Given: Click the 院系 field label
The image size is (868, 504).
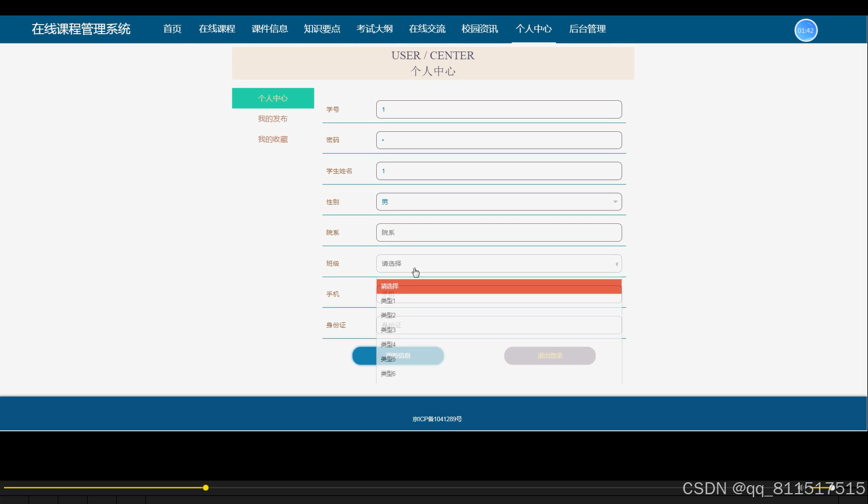Looking at the screenshot, I should click(333, 233).
